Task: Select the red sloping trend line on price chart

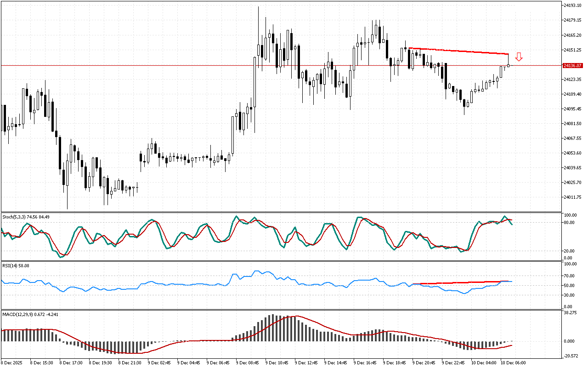Action: (x=459, y=51)
